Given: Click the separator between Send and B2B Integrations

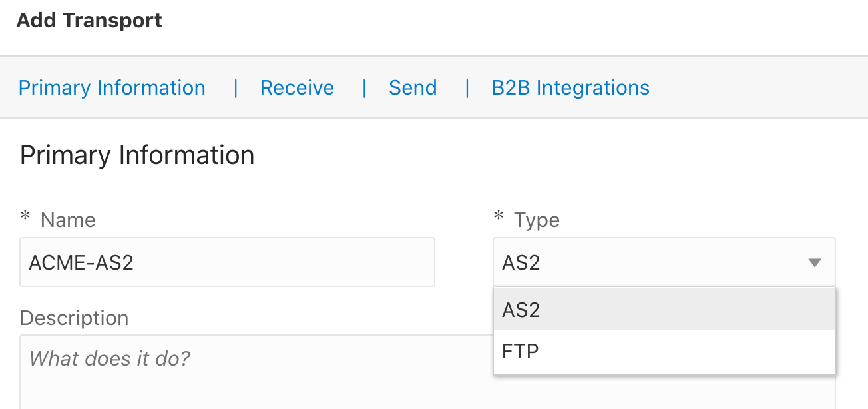Looking at the screenshot, I should pyautogui.click(x=467, y=88).
